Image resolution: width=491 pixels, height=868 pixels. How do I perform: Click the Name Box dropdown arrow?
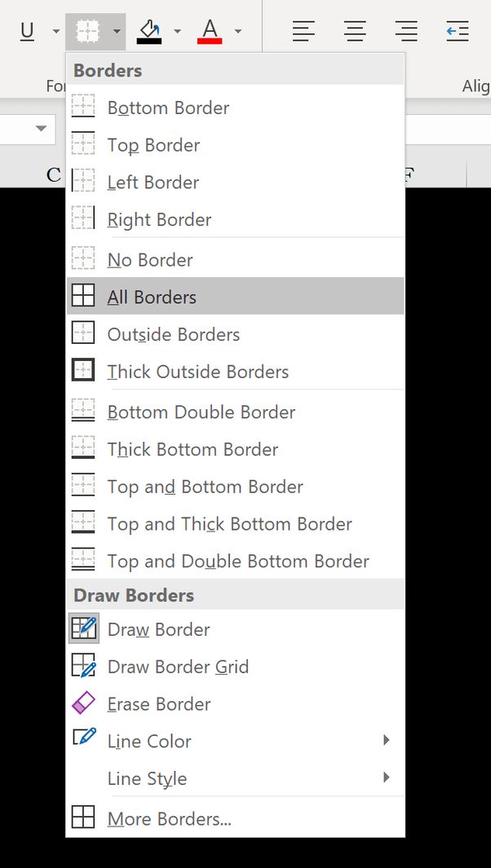41,129
